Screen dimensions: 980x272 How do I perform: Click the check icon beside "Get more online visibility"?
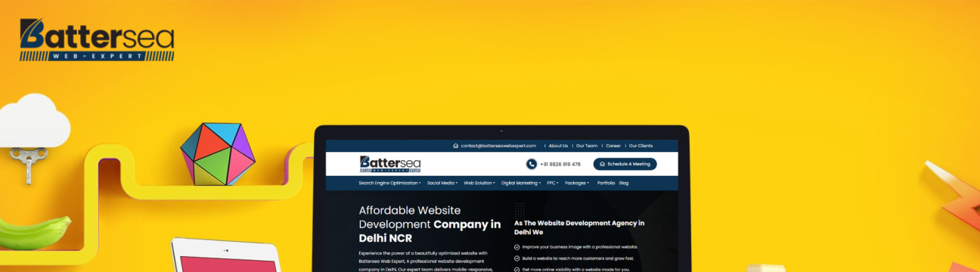point(516,269)
